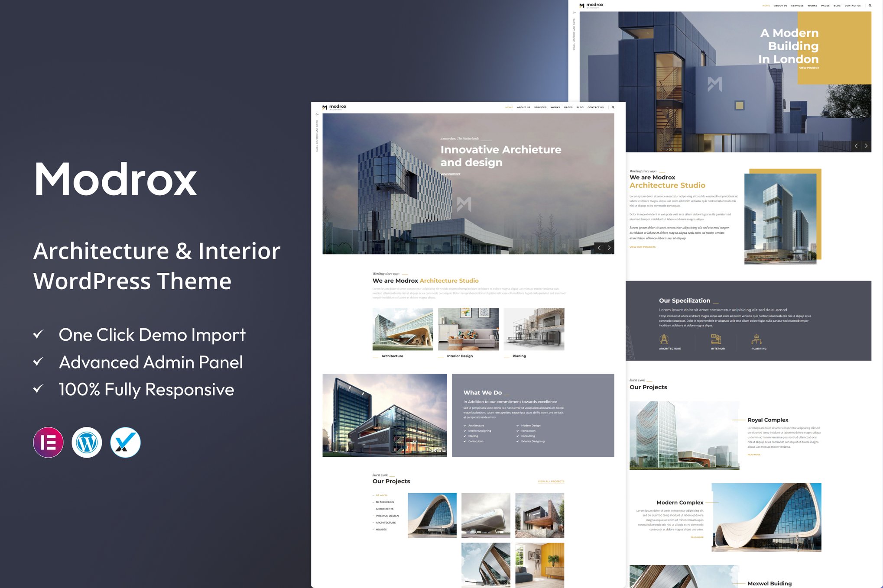883x588 pixels.
Task: Open SERVICES on Modern Building London page
Action: pos(797,6)
